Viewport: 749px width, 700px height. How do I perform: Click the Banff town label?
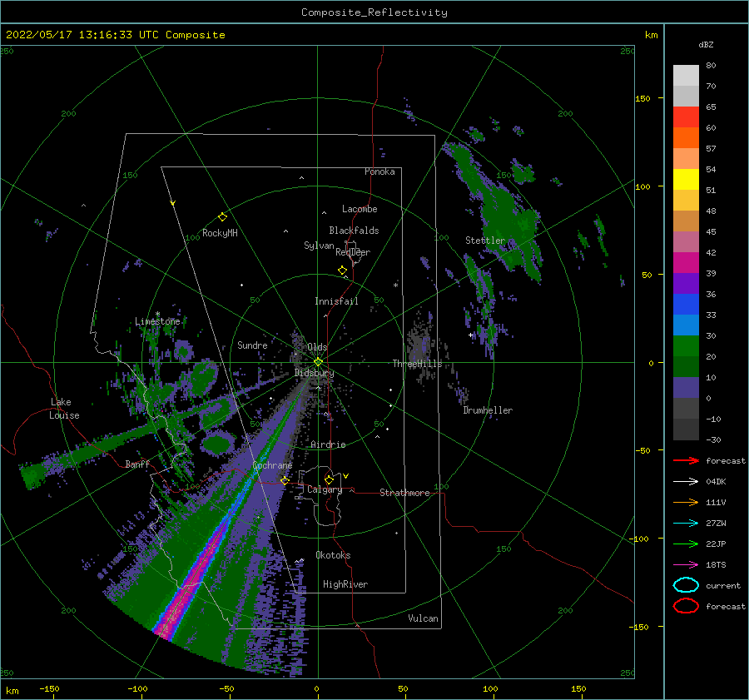137,464
